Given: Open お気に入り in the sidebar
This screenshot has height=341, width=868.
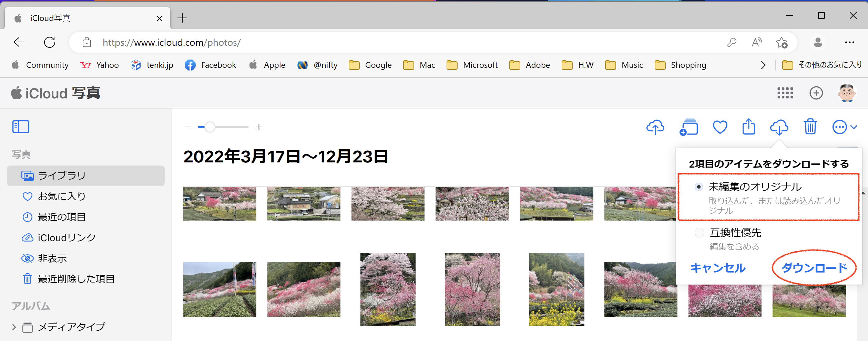Looking at the screenshot, I should pos(61,196).
